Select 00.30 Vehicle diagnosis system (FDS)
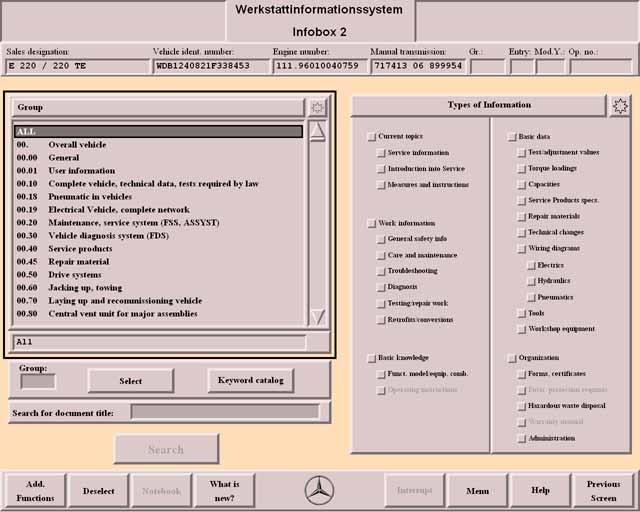This screenshot has height=512, width=640. click(x=158, y=236)
